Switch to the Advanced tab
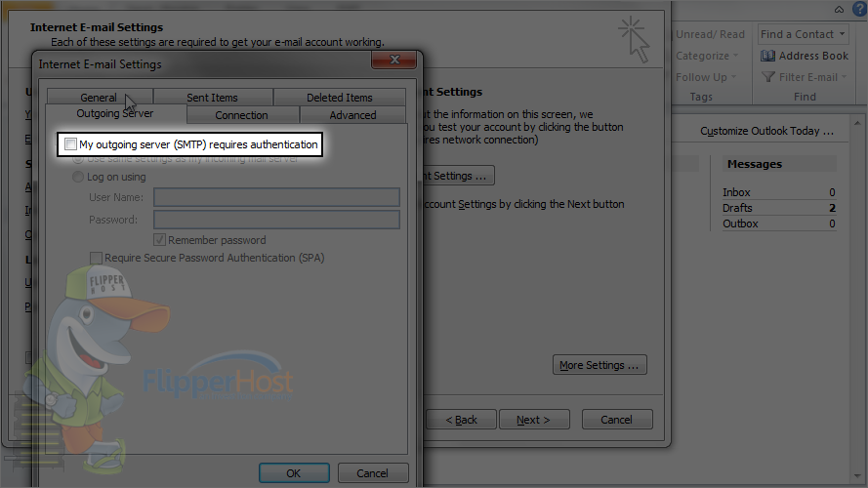This screenshot has height=488, width=868. 352,115
